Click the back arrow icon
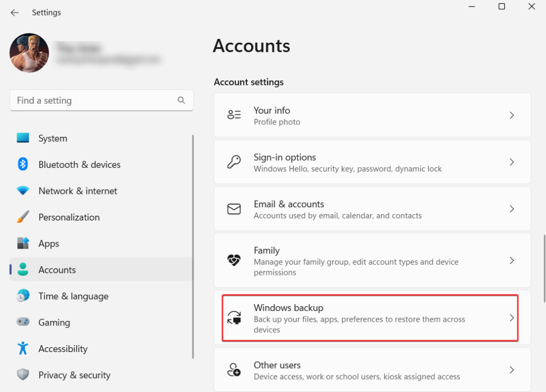The width and height of the screenshot is (546, 392). 14,12
